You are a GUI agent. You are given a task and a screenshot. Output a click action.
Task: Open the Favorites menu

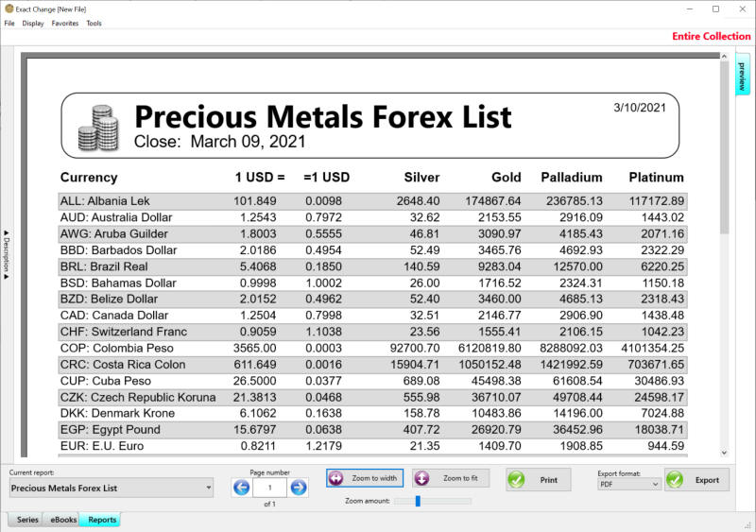point(65,23)
